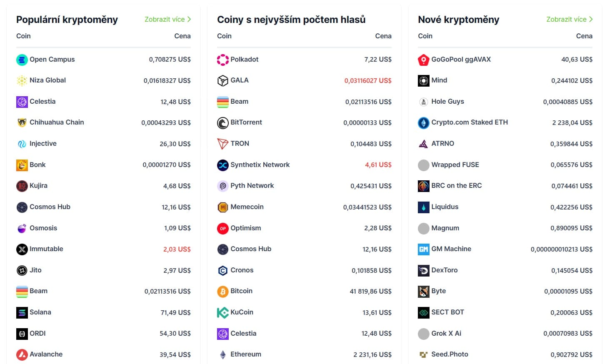Screen dimensions: 607x364
Task: Click the Seed.Photo coin icon
Action: [424, 354]
